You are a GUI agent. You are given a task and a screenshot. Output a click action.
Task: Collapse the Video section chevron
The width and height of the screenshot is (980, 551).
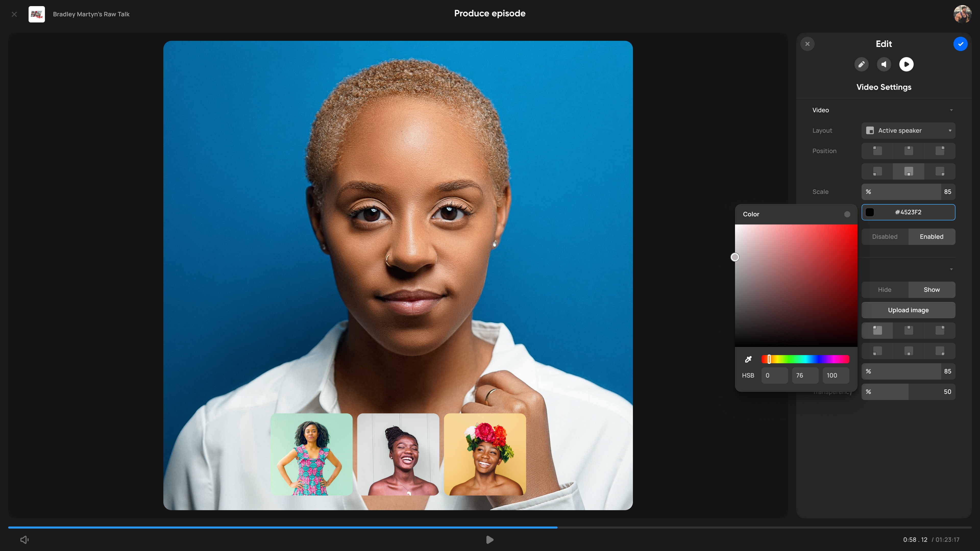pyautogui.click(x=951, y=110)
